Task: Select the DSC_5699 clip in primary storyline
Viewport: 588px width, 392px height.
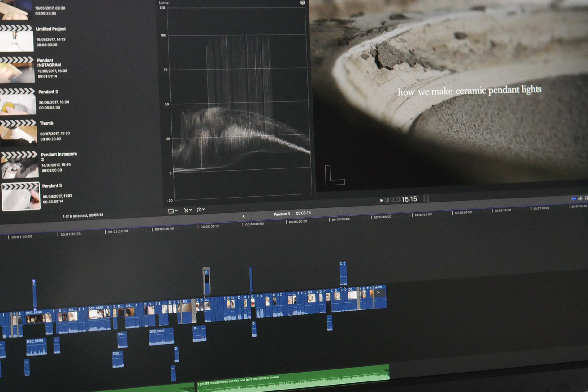Action: click(x=35, y=317)
